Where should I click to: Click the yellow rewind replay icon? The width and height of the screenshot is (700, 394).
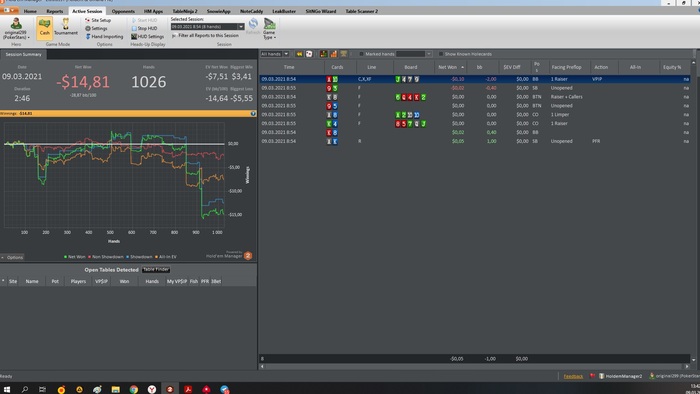tap(299, 54)
